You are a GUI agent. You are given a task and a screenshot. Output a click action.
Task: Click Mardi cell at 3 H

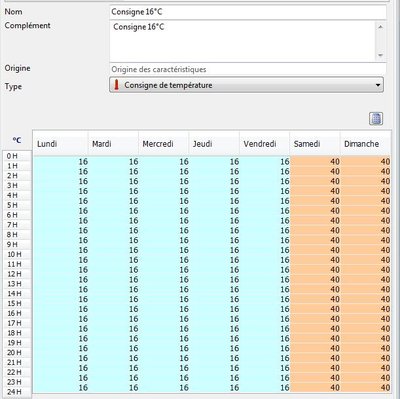click(x=114, y=191)
